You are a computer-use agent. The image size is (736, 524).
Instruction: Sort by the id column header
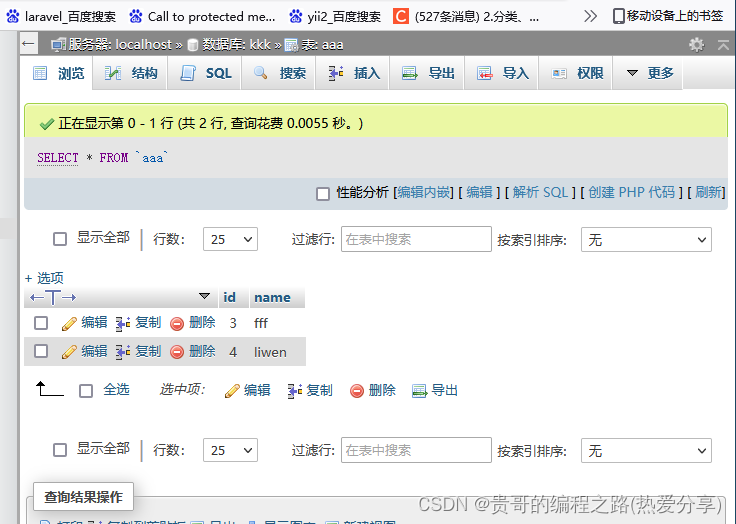click(x=230, y=297)
